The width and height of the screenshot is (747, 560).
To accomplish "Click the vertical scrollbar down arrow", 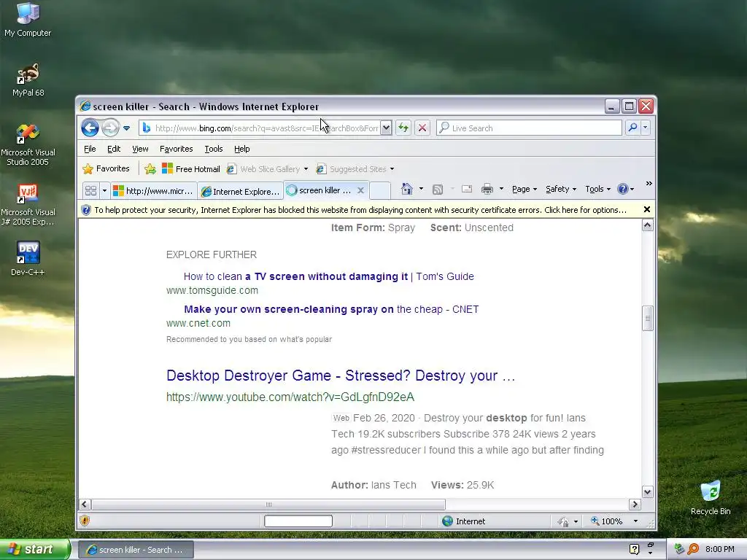I will point(647,492).
